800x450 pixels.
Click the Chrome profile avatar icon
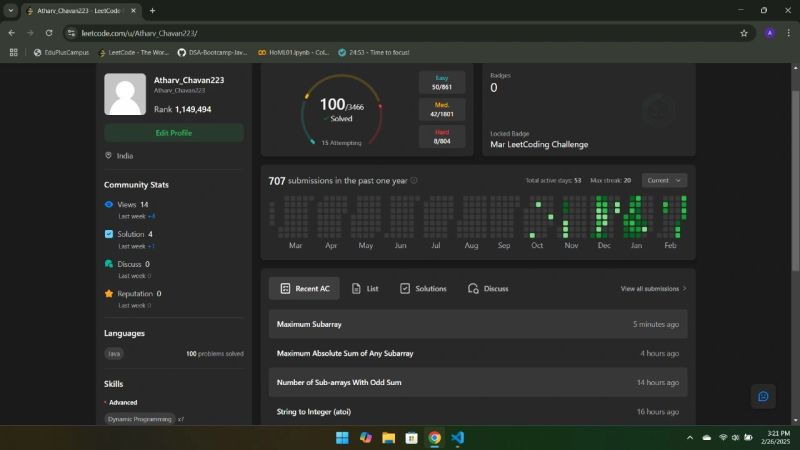[x=769, y=32]
